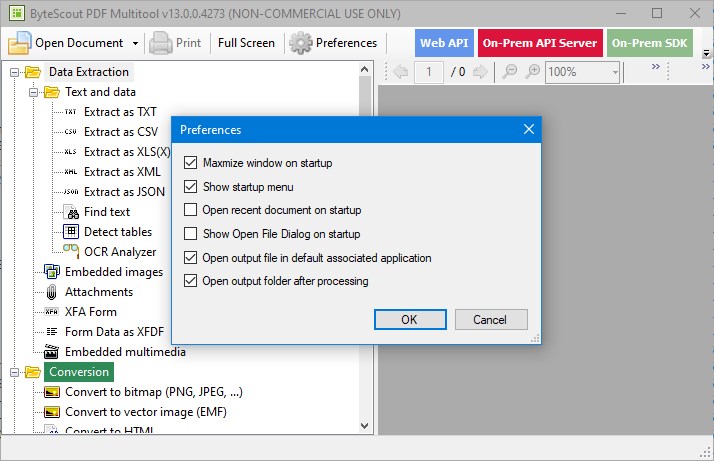Click the page number input field
714x461 pixels.
[x=428, y=72]
